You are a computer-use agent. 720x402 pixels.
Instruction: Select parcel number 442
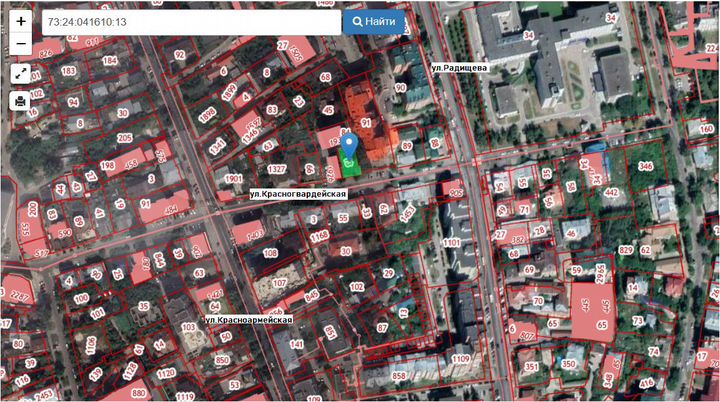point(611,192)
